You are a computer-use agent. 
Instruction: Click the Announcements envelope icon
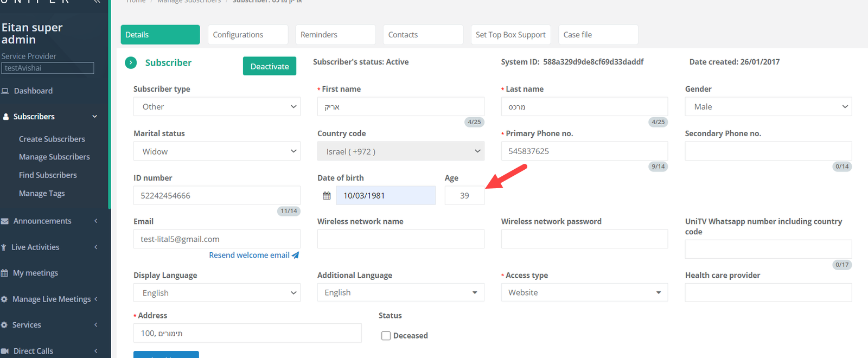tap(5, 221)
